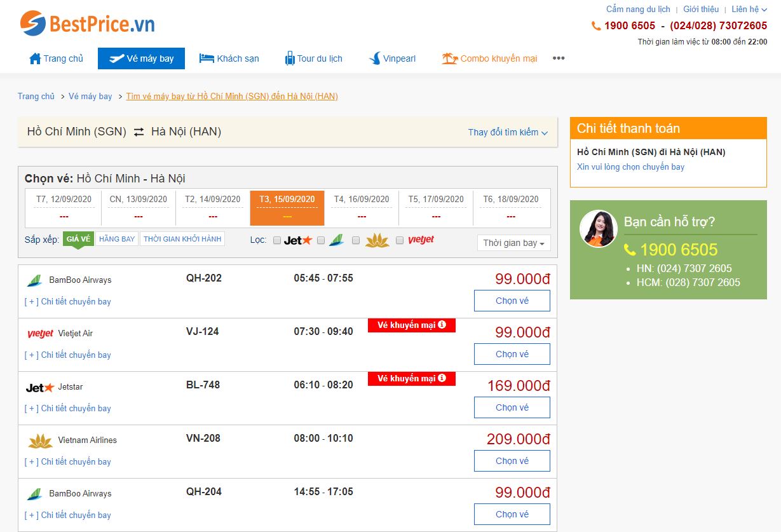Expand Chi tiết chuyến bay for BL-748
781x532 pixels.
(68, 408)
